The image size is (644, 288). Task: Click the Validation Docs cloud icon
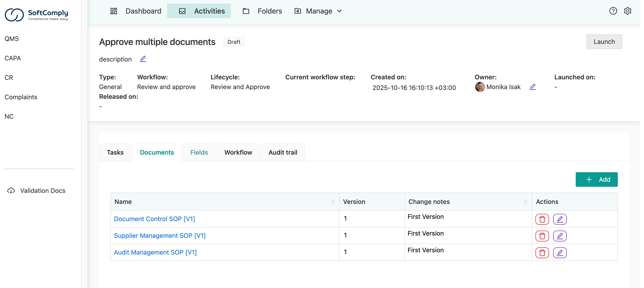tap(11, 191)
